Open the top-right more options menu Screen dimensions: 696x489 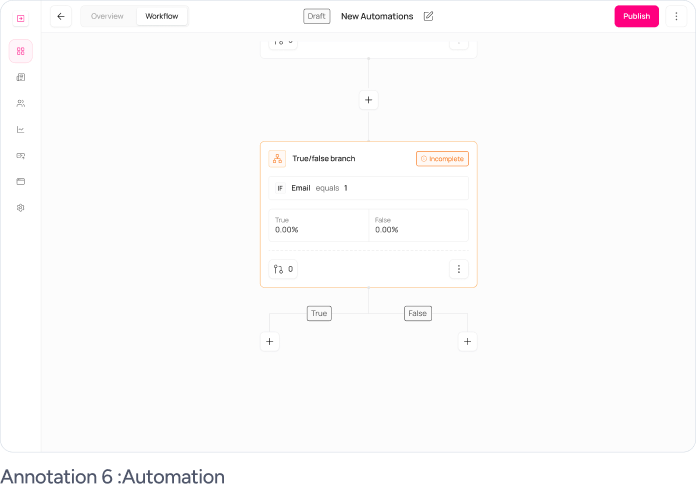point(676,16)
